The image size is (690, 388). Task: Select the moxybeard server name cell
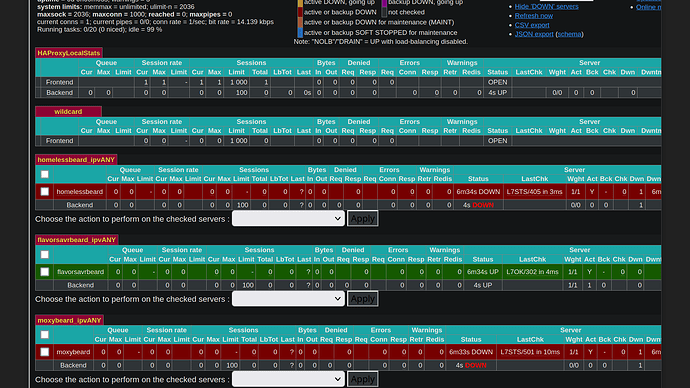[73, 352]
